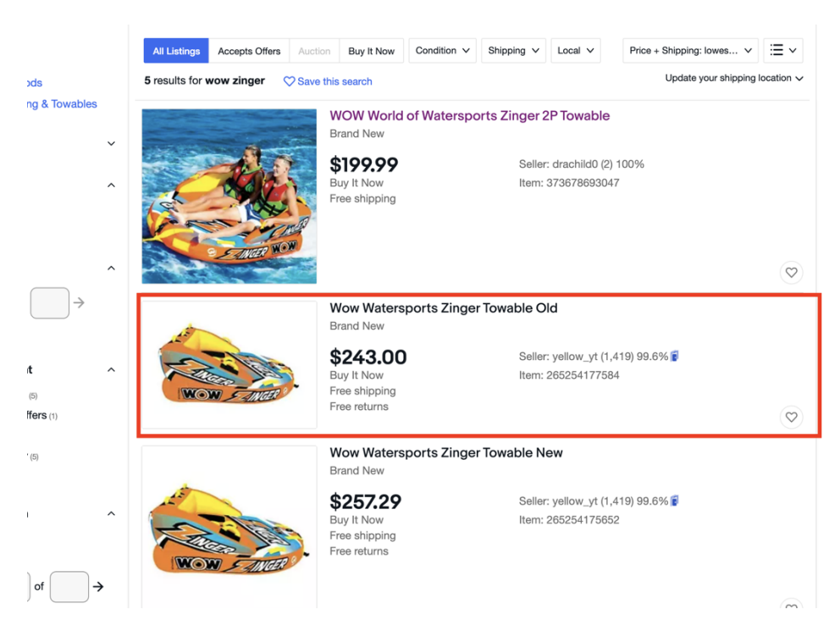Click the heart icon beside Save this search
The height and width of the screenshot is (637, 840).
click(289, 81)
